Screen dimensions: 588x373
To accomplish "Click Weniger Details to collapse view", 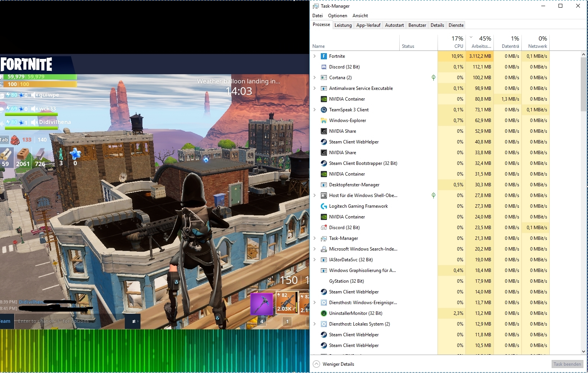I will (x=333, y=364).
